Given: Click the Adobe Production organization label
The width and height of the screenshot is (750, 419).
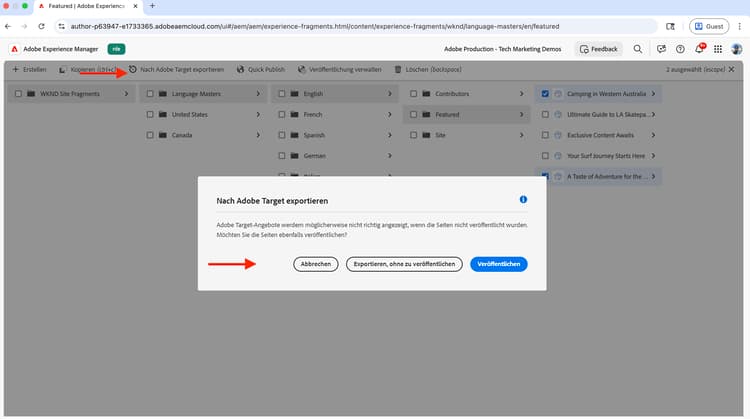Looking at the screenshot, I should (502, 49).
